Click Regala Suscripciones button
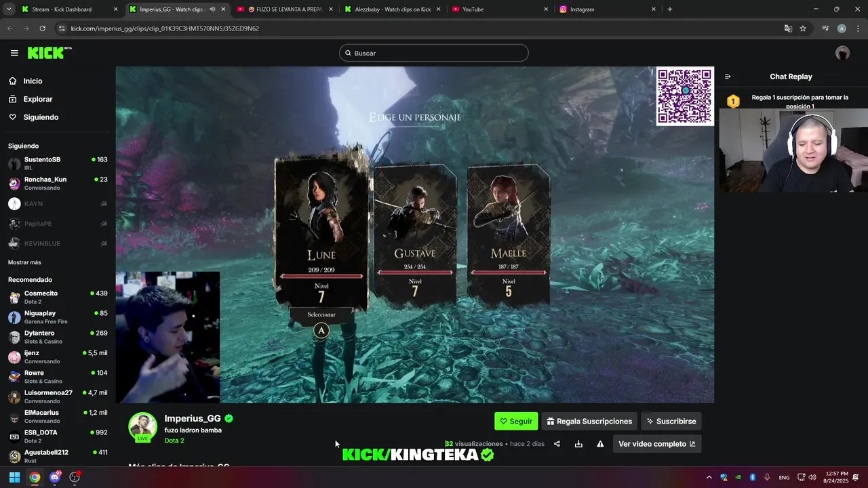This screenshot has width=868, height=488. [589, 421]
